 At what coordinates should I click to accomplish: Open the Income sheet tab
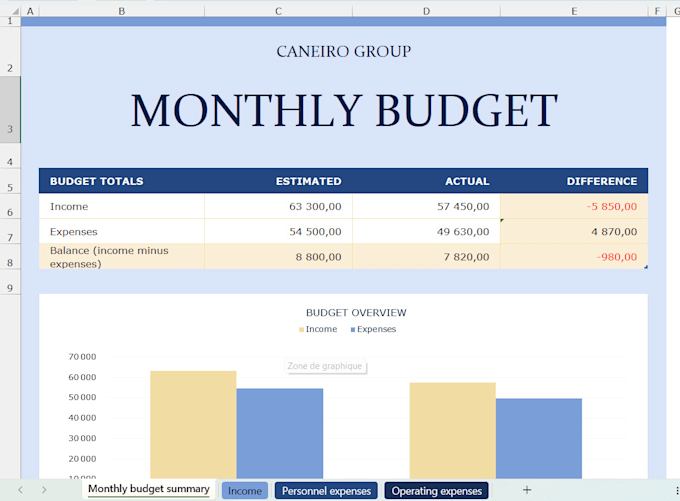[245, 491]
